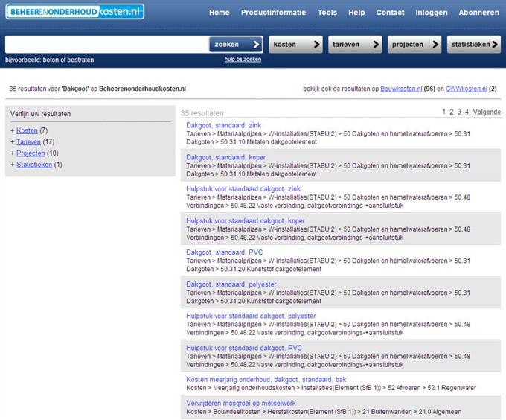Expand the plus sign next to Kosten

pos(12,130)
